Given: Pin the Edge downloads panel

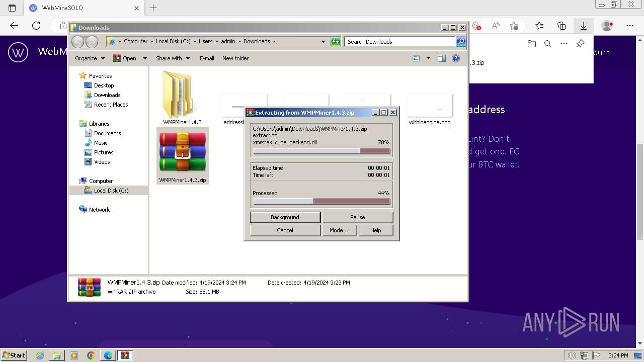Looking at the screenshot, I should coord(580,44).
